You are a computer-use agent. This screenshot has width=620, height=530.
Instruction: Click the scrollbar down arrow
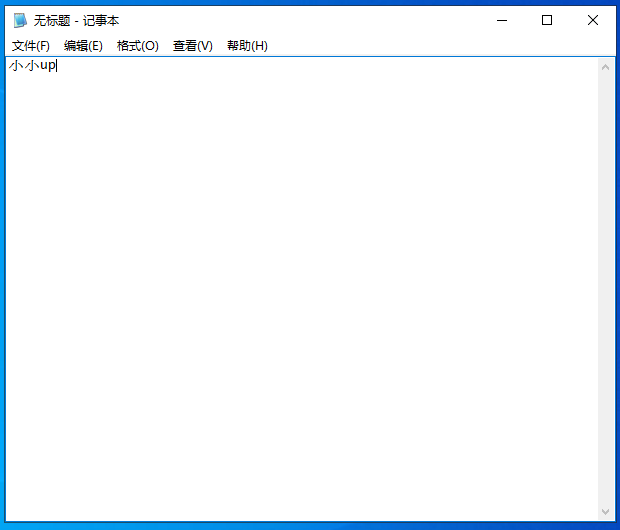point(605,512)
